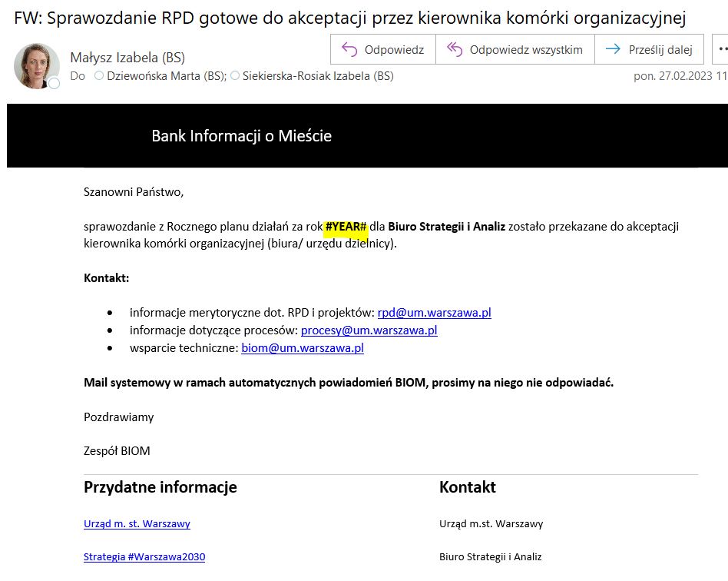Image resolution: width=728 pixels, height=581 pixels.
Task: Open contact card for Małysz Izabela (BS)
Action: 127,58
